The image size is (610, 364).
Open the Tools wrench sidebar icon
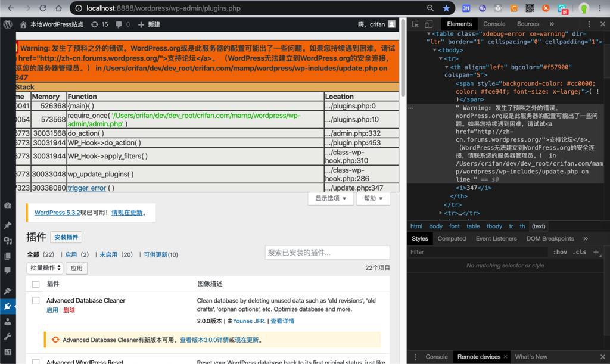pos(8,337)
